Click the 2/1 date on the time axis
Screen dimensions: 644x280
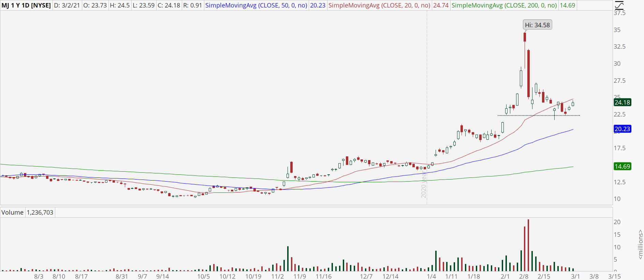point(505,276)
